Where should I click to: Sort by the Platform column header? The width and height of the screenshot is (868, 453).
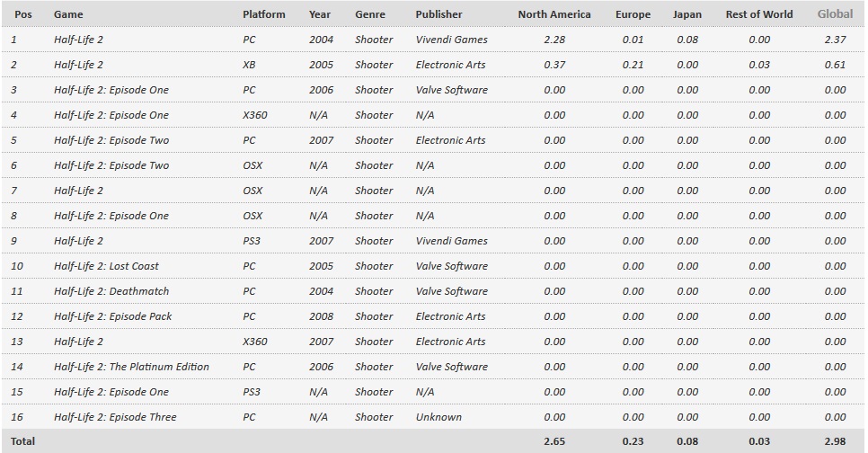[263, 14]
